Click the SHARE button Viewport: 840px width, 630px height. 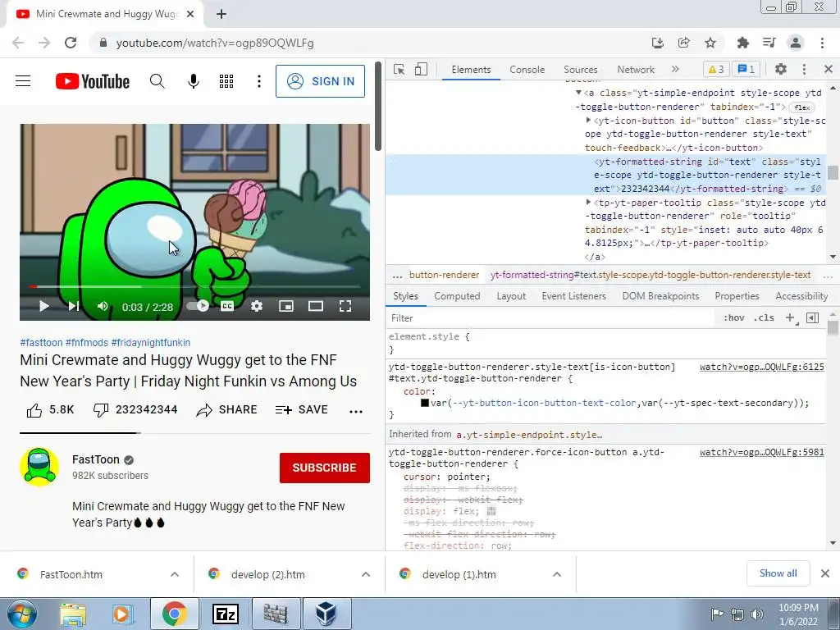click(226, 410)
